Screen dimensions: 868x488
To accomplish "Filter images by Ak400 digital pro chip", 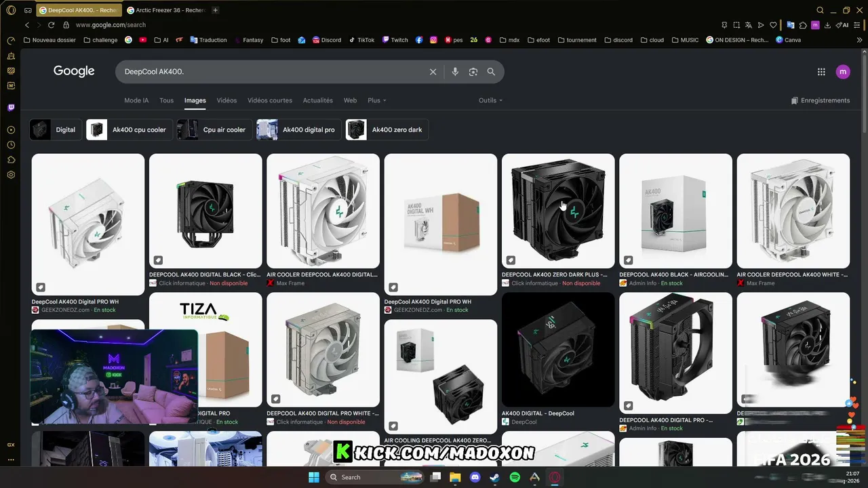I will tap(299, 129).
